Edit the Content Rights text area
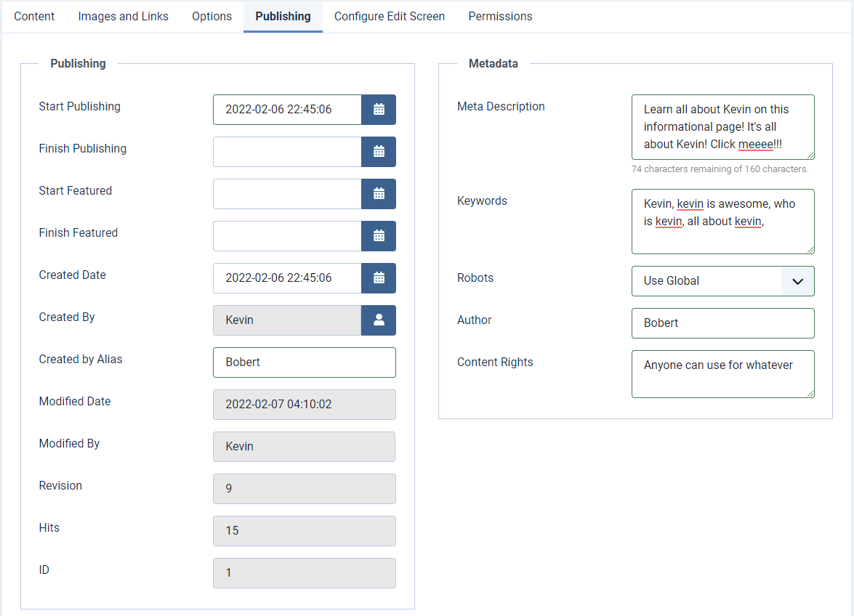The height and width of the screenshot is (616, 854). coord(722,374)
